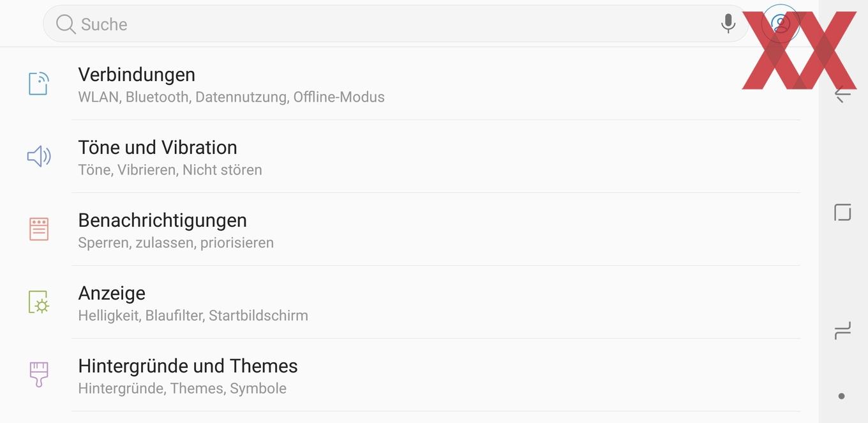This screenshot has width=868, height=423.
Task: Open the recent apps navigation button
Action: [842, 331]
